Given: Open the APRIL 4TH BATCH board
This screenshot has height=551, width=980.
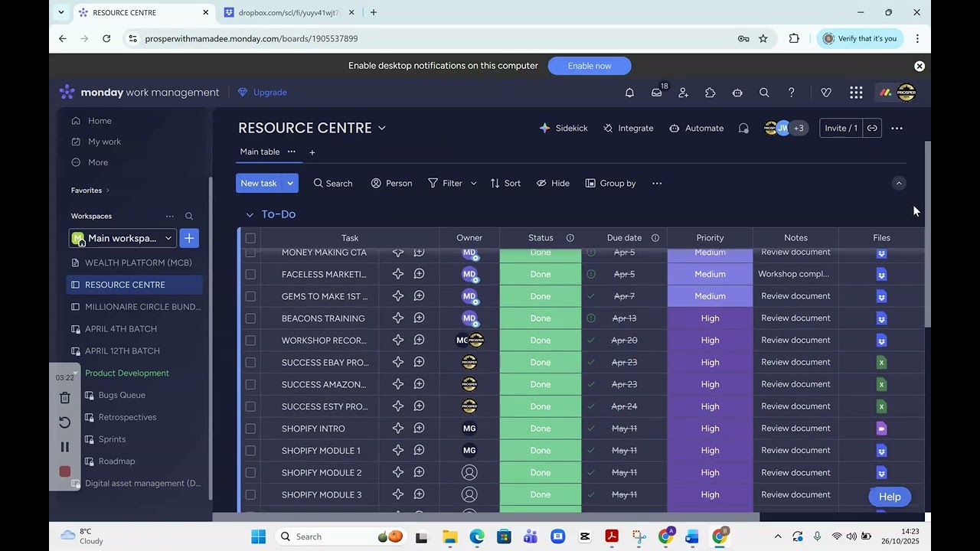Looking at the screenshot, I should coord(121,329).
